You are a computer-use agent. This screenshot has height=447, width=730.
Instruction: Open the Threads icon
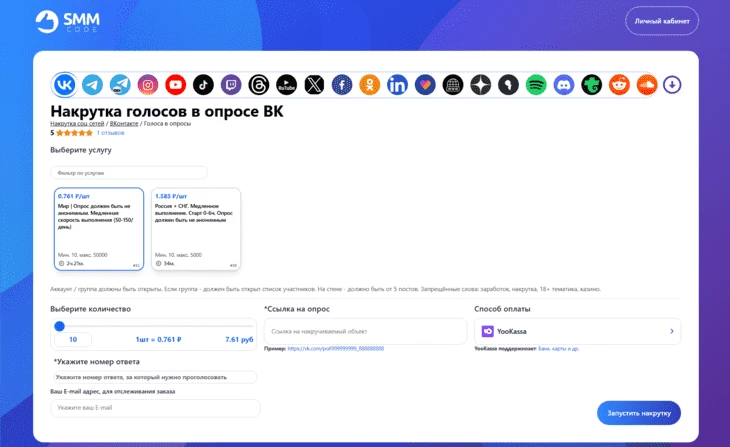pyautogui.click(x=258, y=85)
